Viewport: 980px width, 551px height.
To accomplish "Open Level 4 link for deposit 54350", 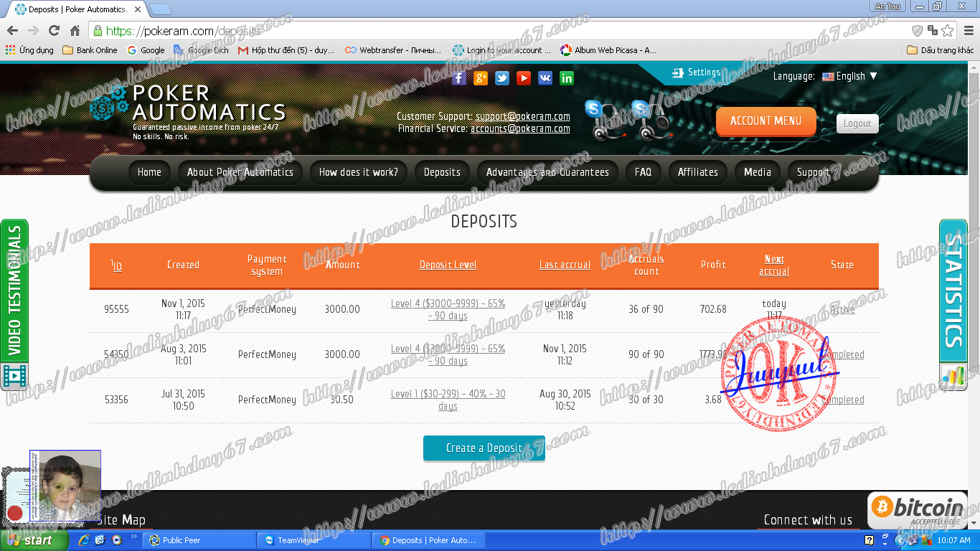I will [448, 354].
